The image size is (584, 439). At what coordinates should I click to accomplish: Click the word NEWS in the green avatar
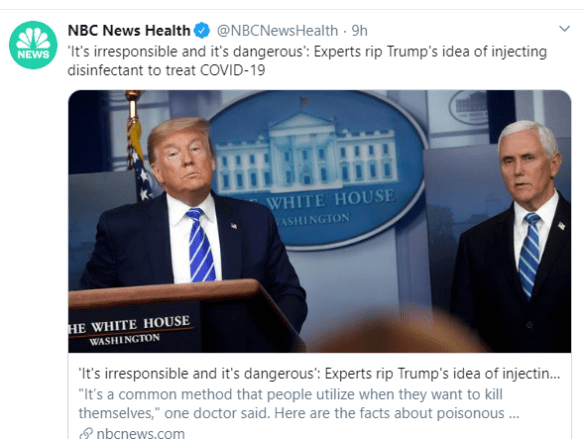(33, 54)
